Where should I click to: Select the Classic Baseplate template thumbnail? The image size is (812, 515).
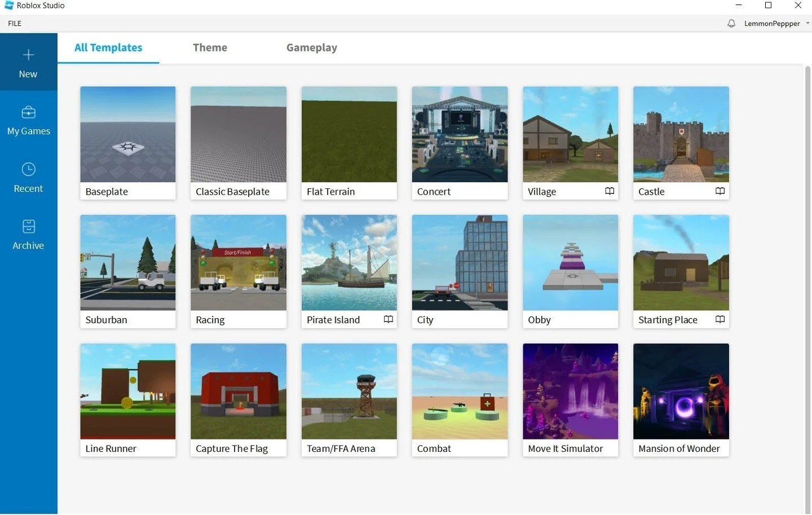(x=239, y=134)
